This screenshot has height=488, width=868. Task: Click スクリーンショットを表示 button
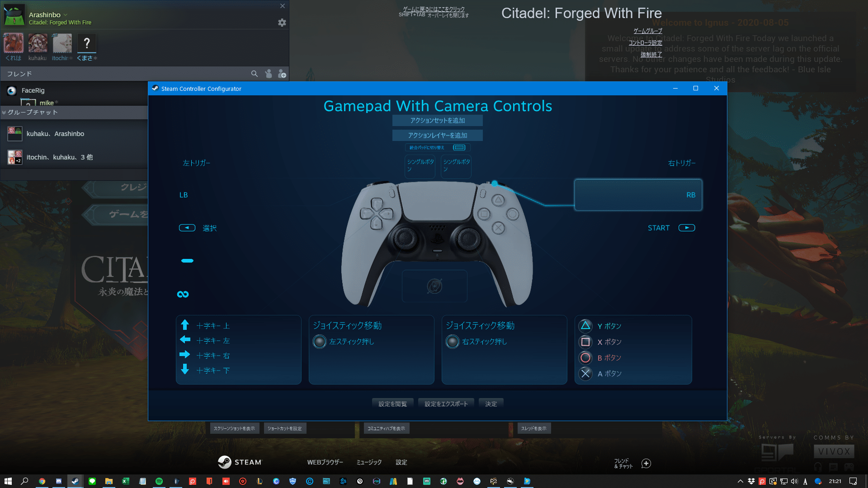(x=235, y=428)
